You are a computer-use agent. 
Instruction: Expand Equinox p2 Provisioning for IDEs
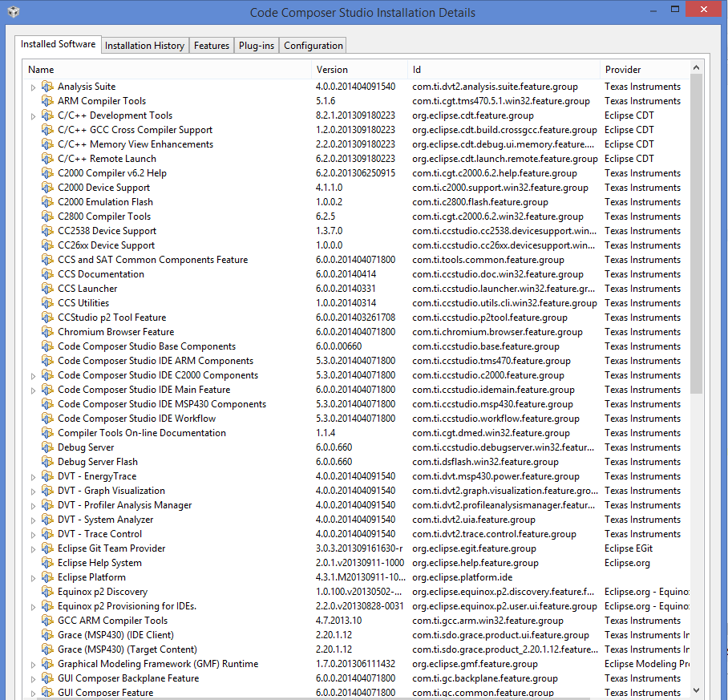(x=33, y=607)
